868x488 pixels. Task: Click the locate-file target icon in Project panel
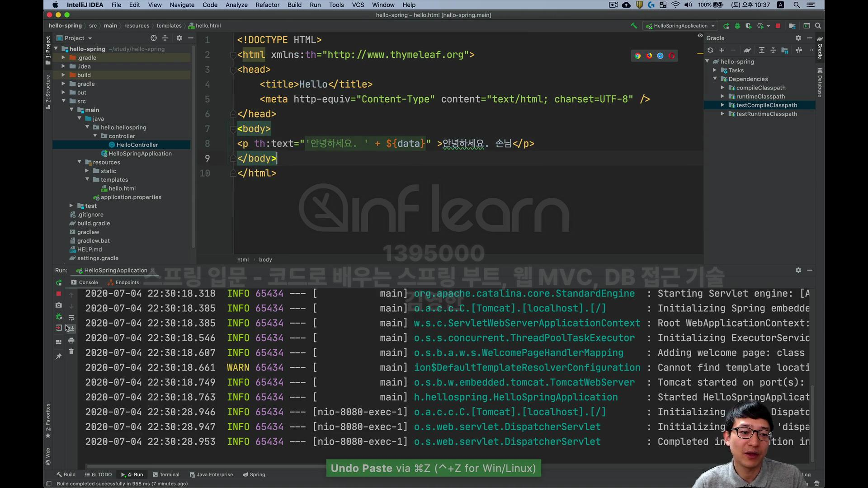(154, 38)
